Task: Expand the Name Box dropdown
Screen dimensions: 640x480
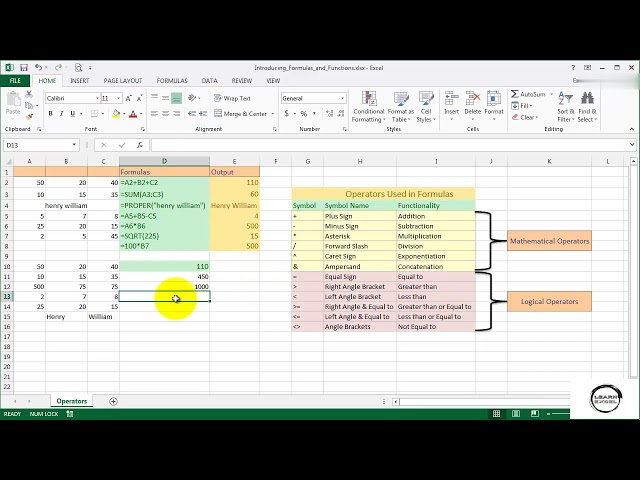Action: (74, 145)
